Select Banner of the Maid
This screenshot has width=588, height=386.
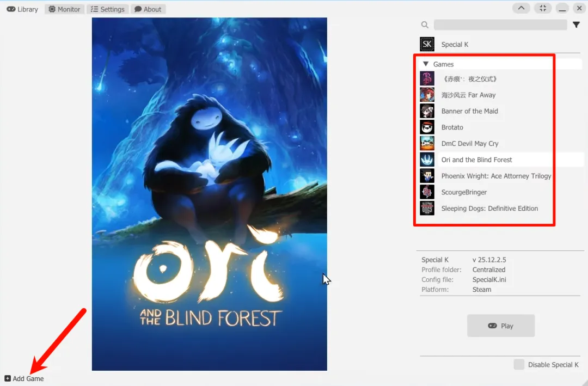[x=469, y=111]
